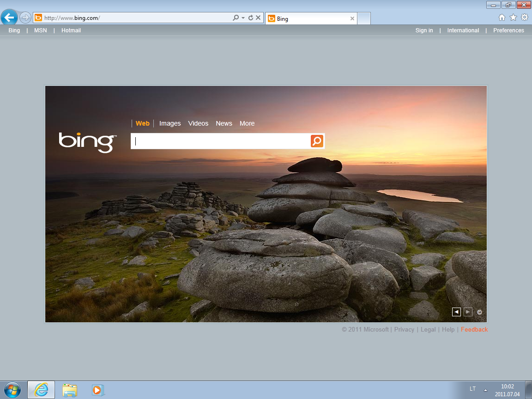Show image copyright info icon
532x399 pixels.
point(479,312)
